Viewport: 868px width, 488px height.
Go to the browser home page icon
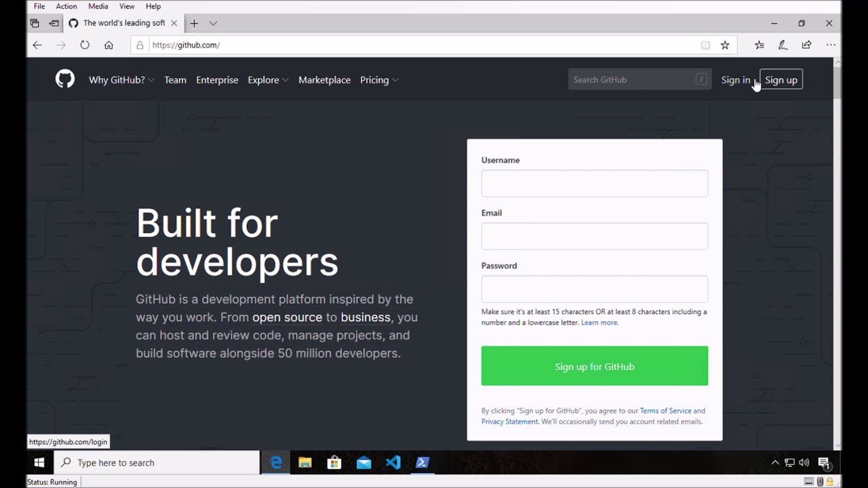point(108,45)
